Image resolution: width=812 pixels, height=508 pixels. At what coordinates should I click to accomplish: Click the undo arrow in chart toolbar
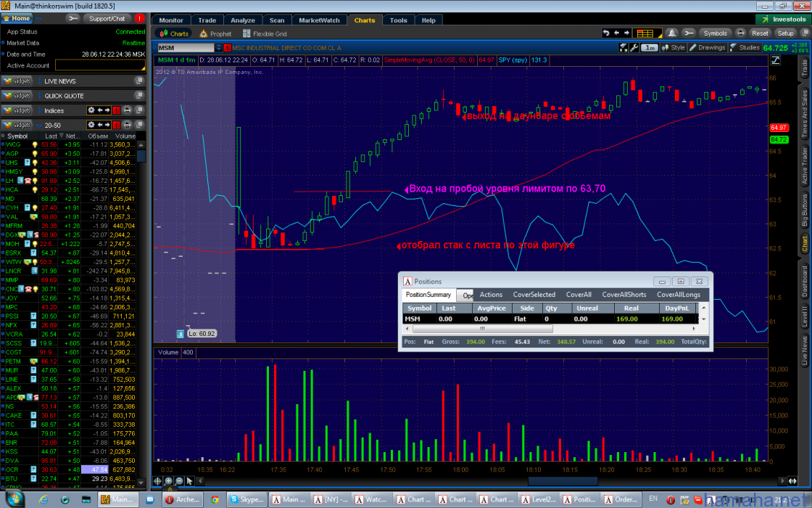(x=606, y=33)
